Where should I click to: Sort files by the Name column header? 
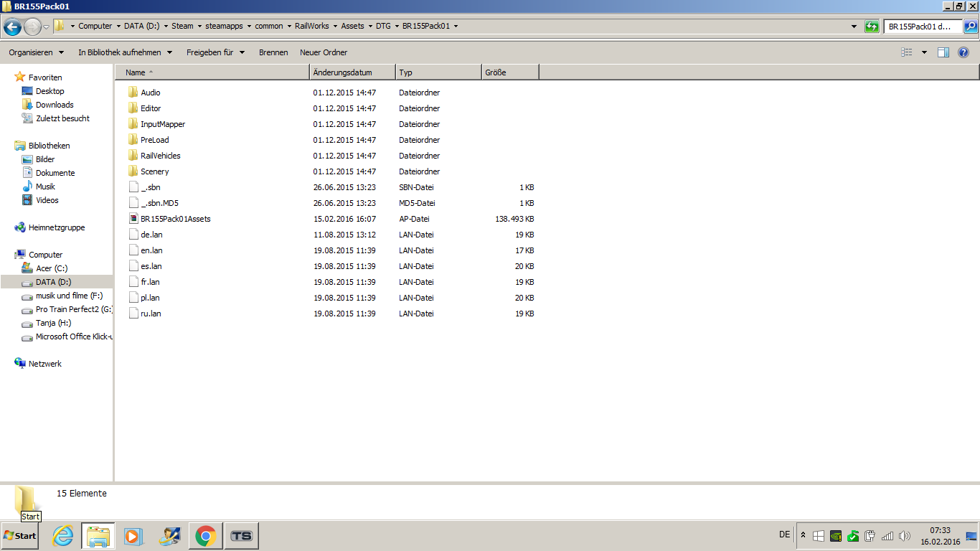coord(212,72)
